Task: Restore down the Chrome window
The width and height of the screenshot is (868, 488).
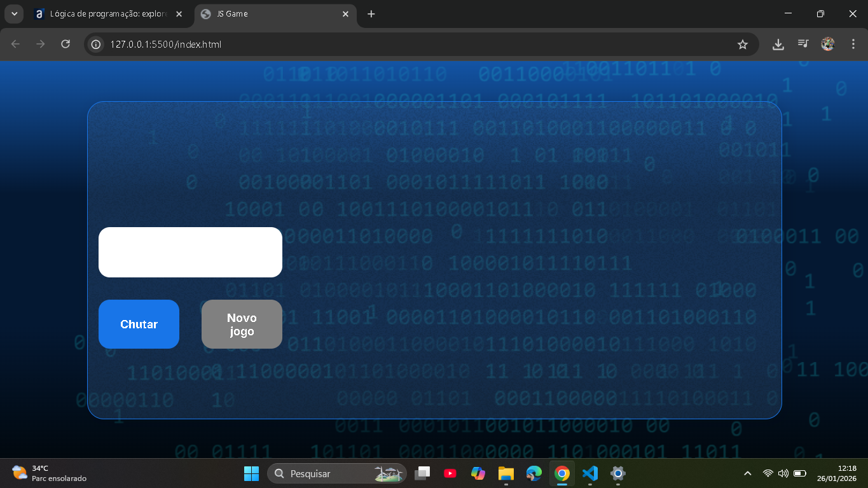Action: point(820,14)
